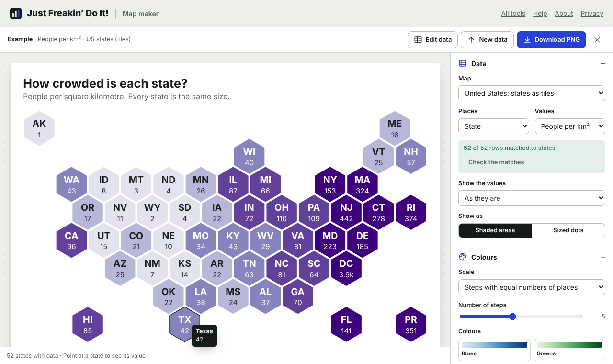Image resolution: width=613 pixels, height=364 pixels.
Task: Click the subtitle People per square kilometre
Action: pyautogui.click(x=126, y=97)
